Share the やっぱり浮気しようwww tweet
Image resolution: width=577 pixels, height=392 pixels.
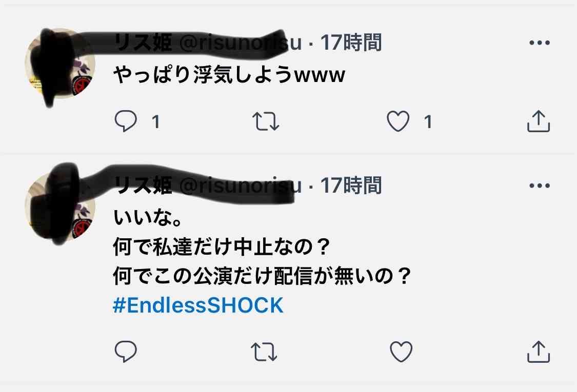coord(539,121)
